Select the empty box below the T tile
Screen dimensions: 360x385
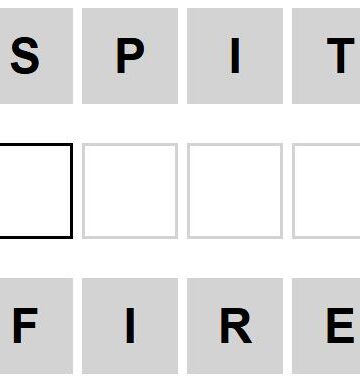coord(326,191)
